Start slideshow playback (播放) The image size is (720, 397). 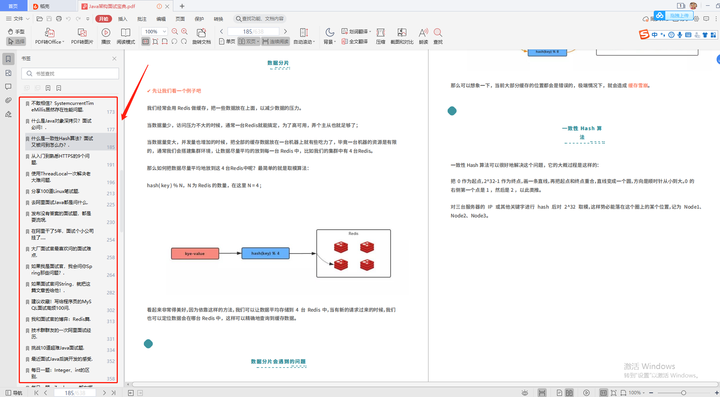[x=106, y=36]
